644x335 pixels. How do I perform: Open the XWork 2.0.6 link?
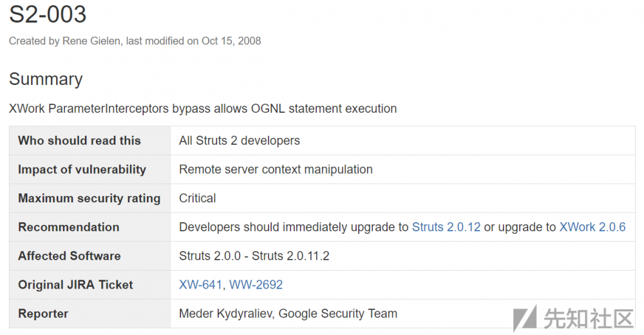pyautogui.click(x=592, y=227)
